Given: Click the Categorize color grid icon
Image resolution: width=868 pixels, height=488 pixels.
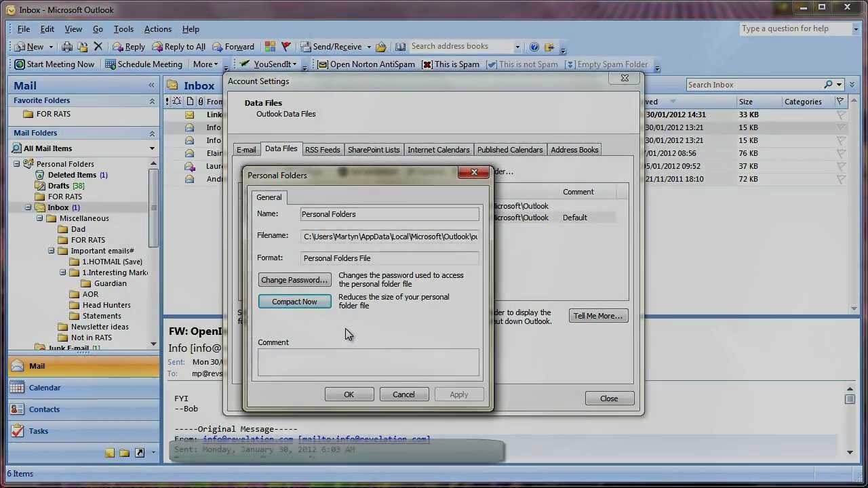Looking at the screenshot, I should click(x=270, y=47).
